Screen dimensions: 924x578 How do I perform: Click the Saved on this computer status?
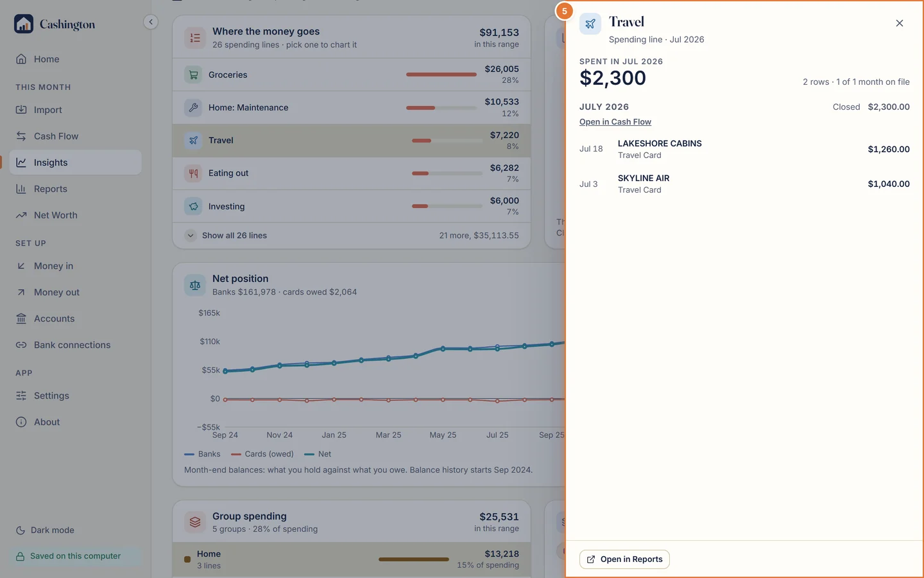(75, 556)
